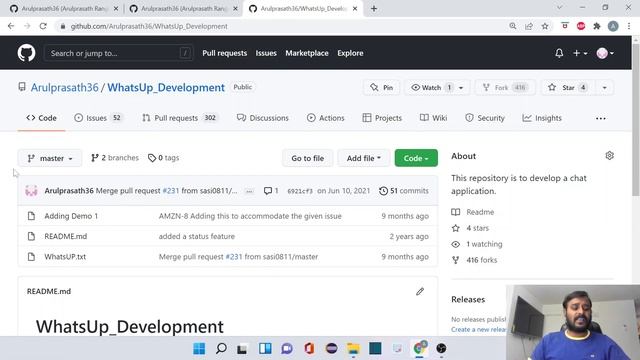Switch to the Pull requests tab
Viewport: 640px width, 360px height.
click(x=180, y=118)
